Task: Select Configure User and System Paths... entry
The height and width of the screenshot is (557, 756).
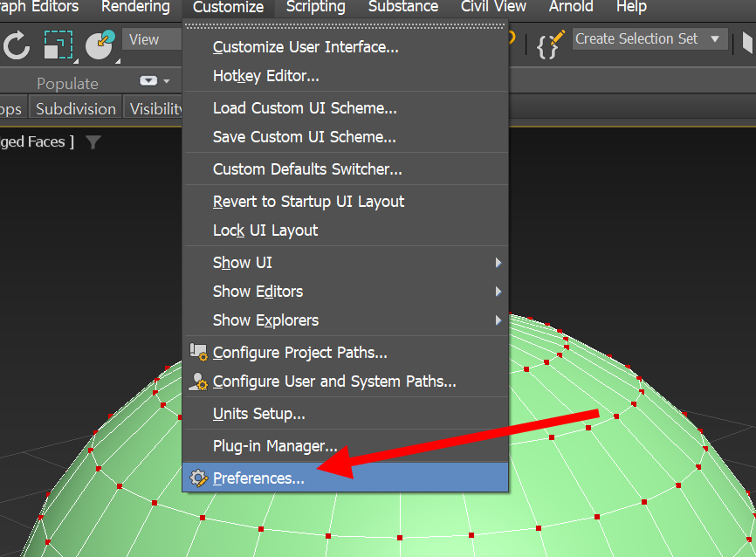Action: pyautogui.click(x=345, y=382)
